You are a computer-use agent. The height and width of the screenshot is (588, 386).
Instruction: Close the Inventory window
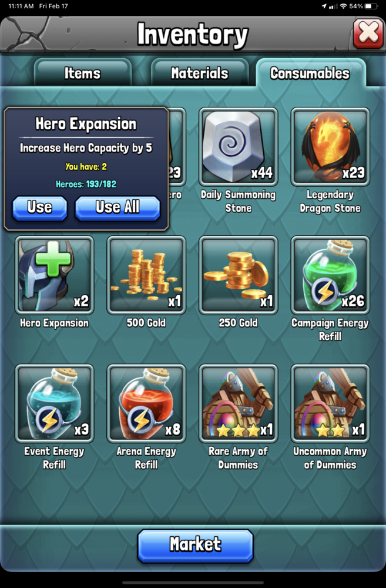pyautogui.click(x=368, y=34)
